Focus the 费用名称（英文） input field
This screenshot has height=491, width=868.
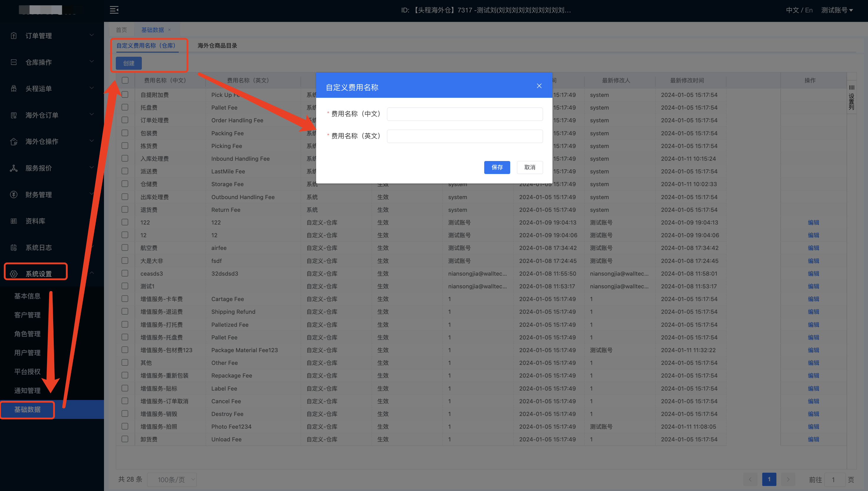point(465,136)
